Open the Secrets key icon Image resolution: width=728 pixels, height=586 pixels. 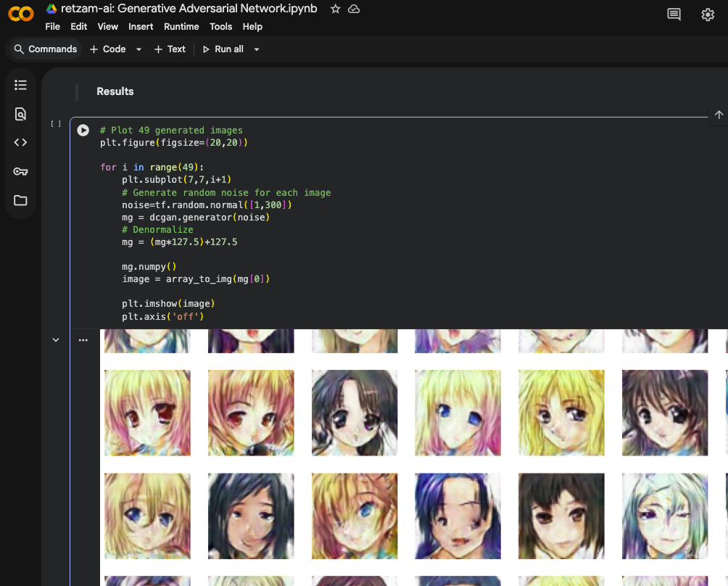pos(20,171)
